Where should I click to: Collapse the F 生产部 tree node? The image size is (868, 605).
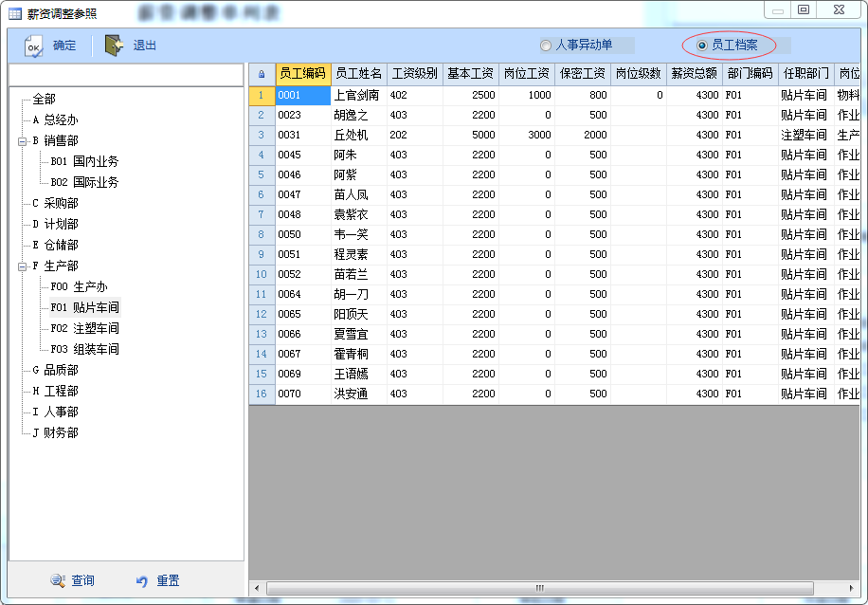pyautogui.click(x=22, y=266)
